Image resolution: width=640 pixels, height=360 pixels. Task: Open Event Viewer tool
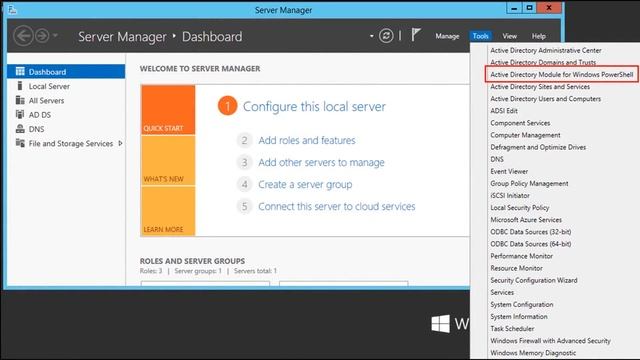point(509,171)
